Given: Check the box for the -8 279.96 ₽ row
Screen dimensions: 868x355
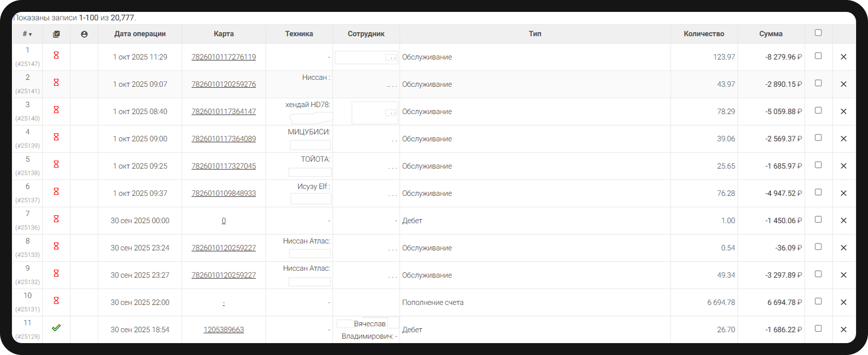Looking at the screenshot, I should [818, 56].
